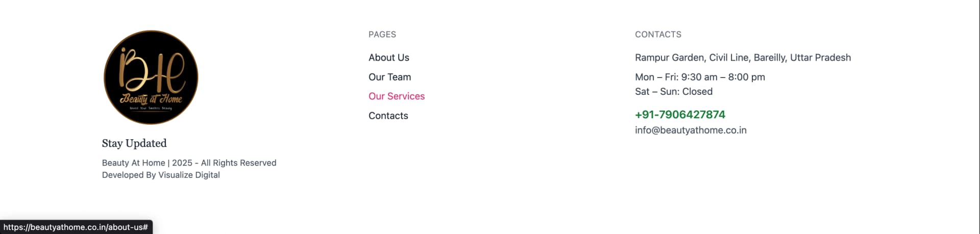The height and width of the screenshot is (234, 980).
Task: Click the info@beautyathome.co.in email address
Action: (x=691, y=130)
